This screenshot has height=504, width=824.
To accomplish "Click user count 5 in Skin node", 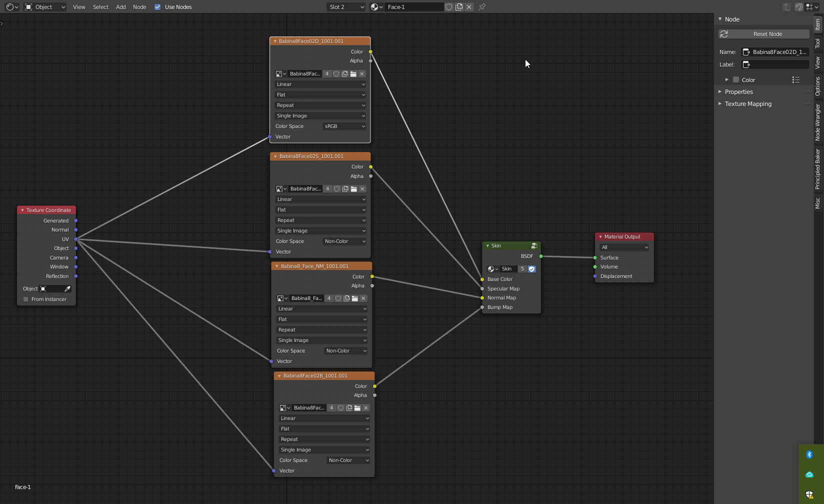I will (522, 269).
